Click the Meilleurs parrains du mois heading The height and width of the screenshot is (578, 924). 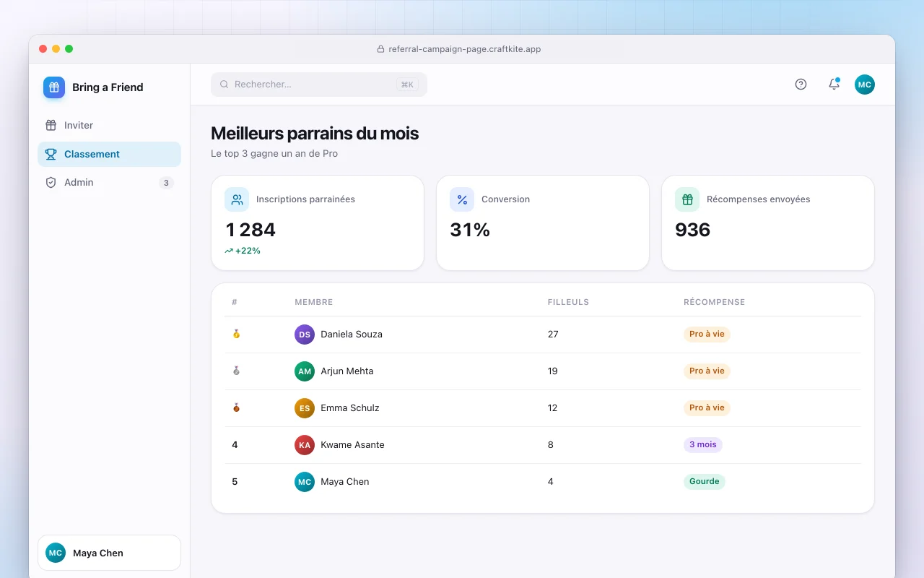point(315,134)
